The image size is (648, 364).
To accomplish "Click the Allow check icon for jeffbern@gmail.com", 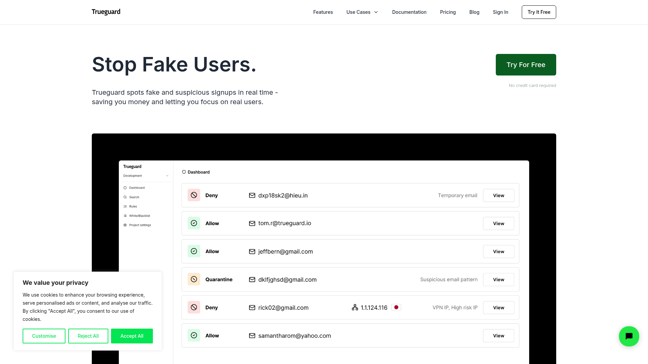I will coord(194,251).
